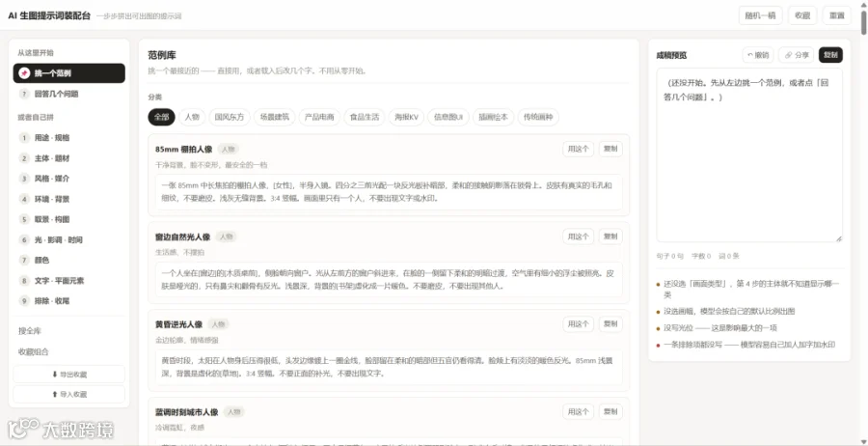Viewport: 868px width, 446px height.
Task: Go to step 1 用途·规格
Action: [69, 138]
